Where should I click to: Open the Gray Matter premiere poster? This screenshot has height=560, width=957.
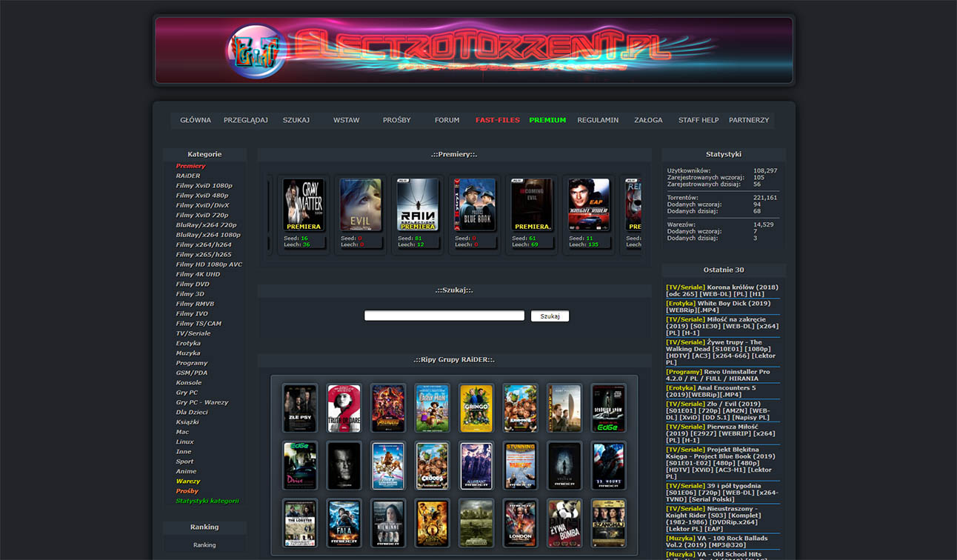coord(304,204)
